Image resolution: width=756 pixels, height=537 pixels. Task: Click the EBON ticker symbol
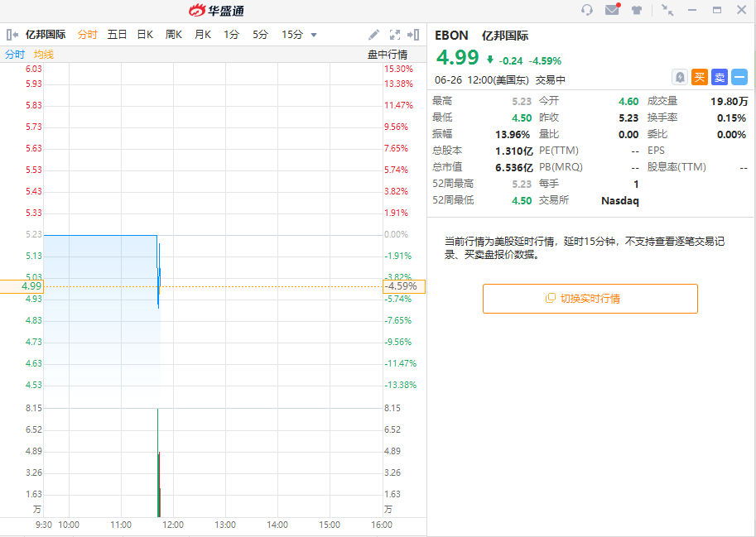pos(451,35)
